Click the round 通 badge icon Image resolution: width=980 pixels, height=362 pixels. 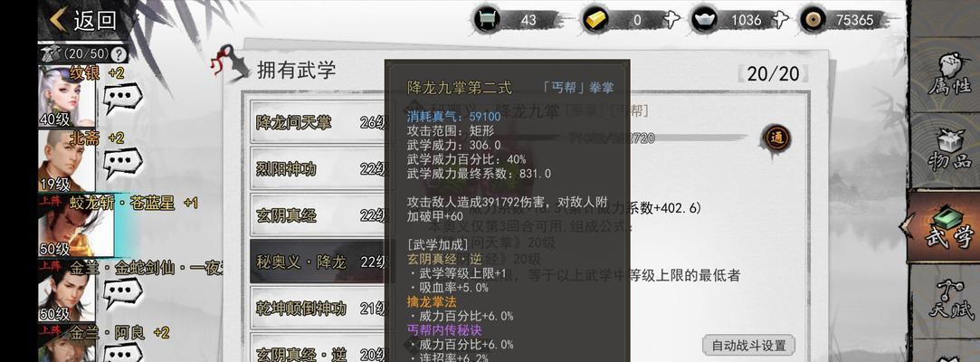click(x=777, y=138)
